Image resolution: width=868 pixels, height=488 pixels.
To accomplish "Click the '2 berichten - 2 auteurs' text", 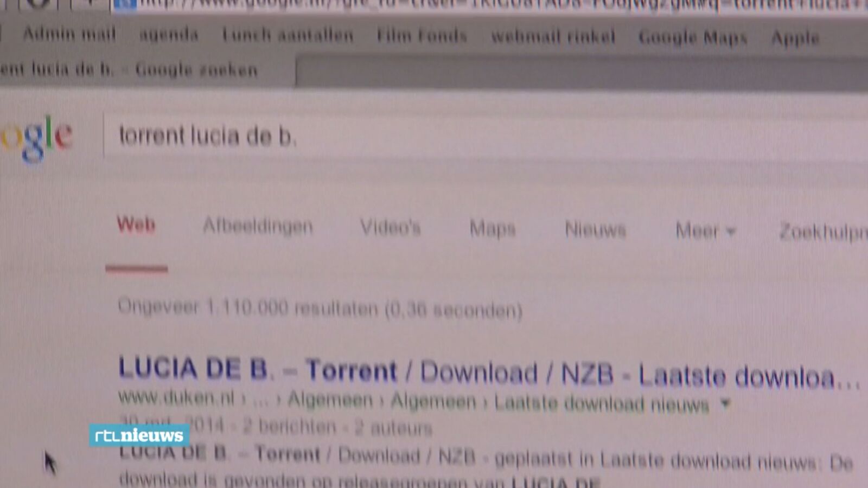I will 337,427.
